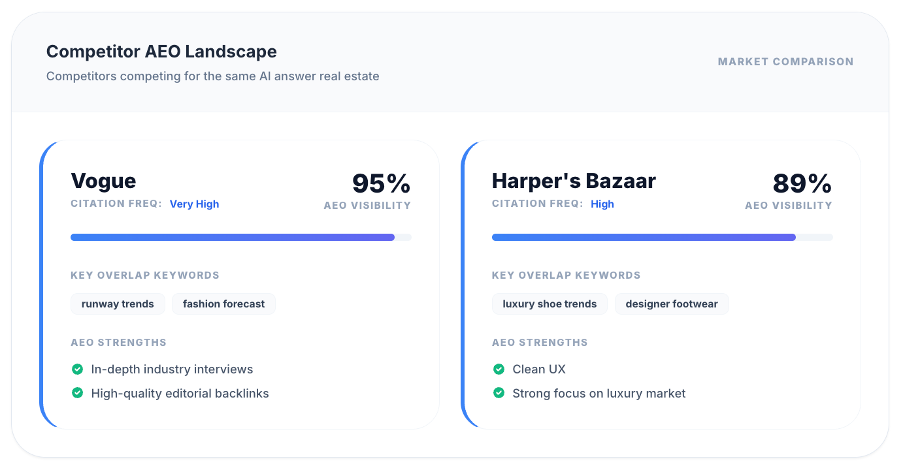Image resolution: width=904 pixels, height=470 pixels.
Task: Click the 89% AEO visibility score
Action: pos(802,184)
